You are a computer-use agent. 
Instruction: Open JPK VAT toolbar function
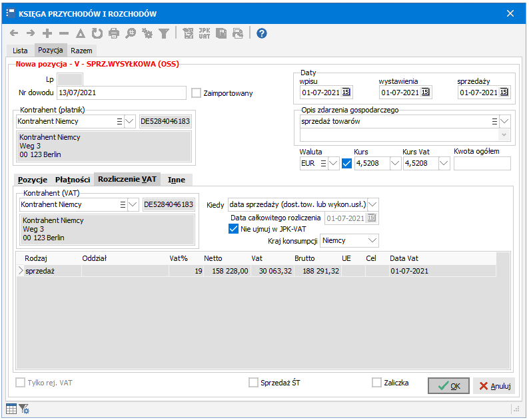click(205, 33)
